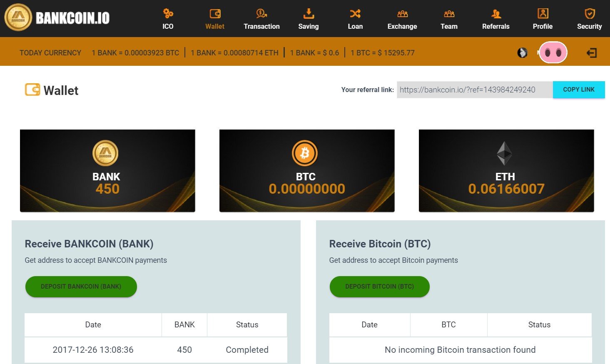Select the Exchange menu label
The height and width of the screenshot is (364, 610).
pyautogui.click(x=402, y=26)
